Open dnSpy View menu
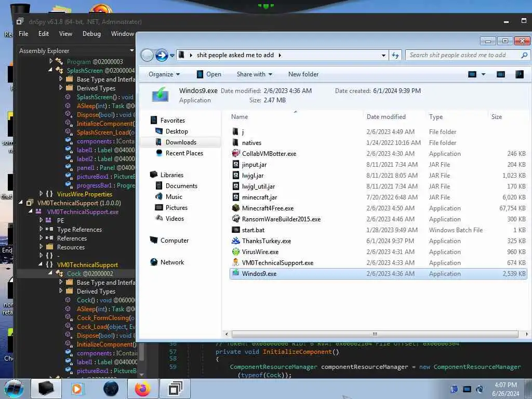The width and height of the screenshot is (532, 399). 65,34
